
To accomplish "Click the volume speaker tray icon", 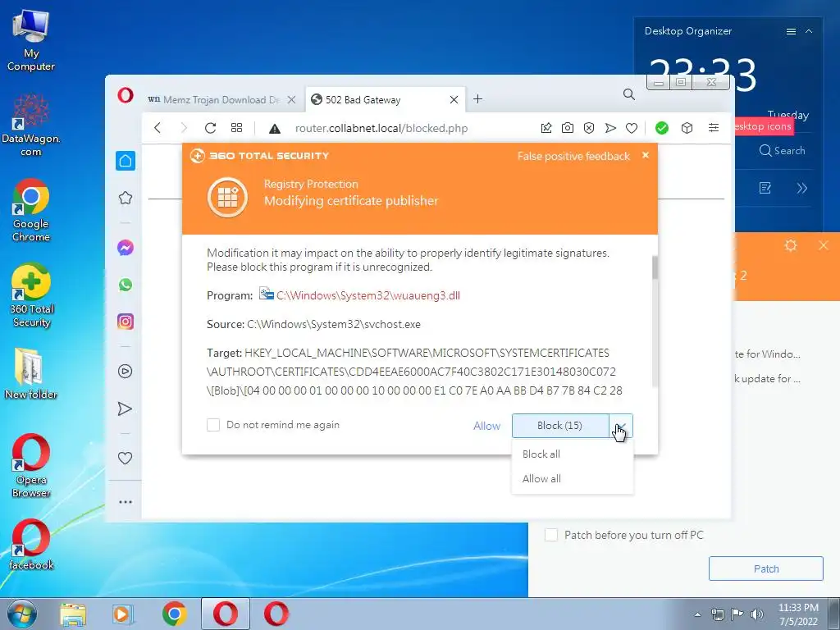I will (756, 614).
